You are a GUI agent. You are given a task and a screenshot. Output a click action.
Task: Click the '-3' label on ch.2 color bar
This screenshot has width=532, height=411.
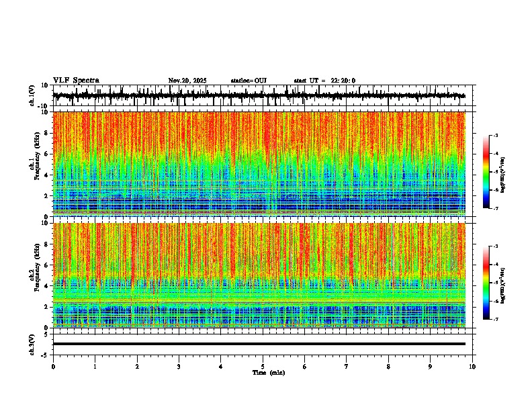[x=495, y=246]
